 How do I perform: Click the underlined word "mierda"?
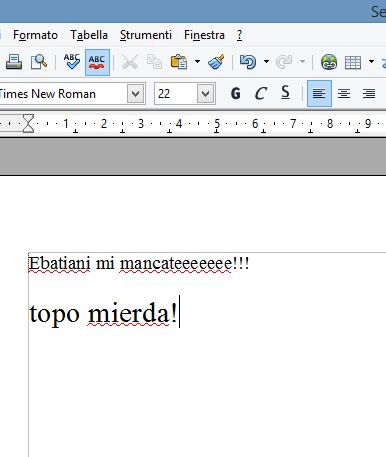click(x=129, y=313)
